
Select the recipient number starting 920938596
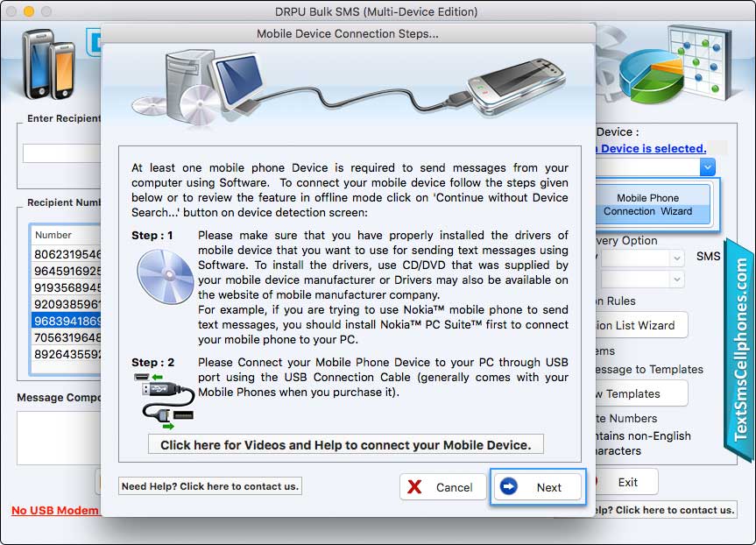click(67, 304)
